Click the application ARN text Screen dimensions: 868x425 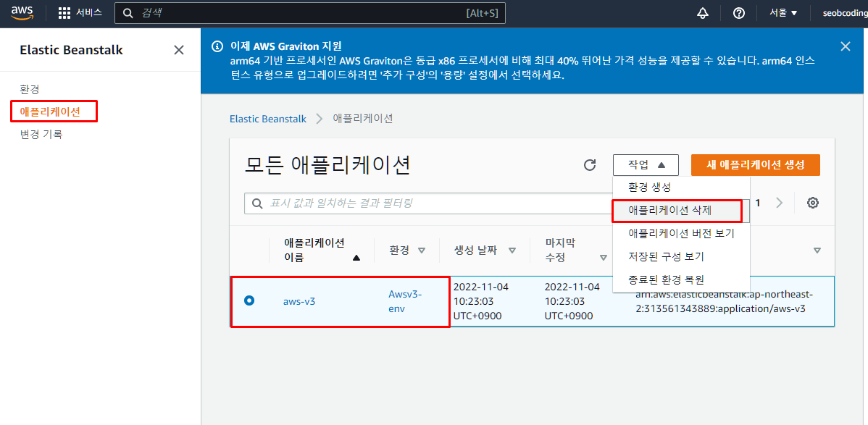pos(724,302)
